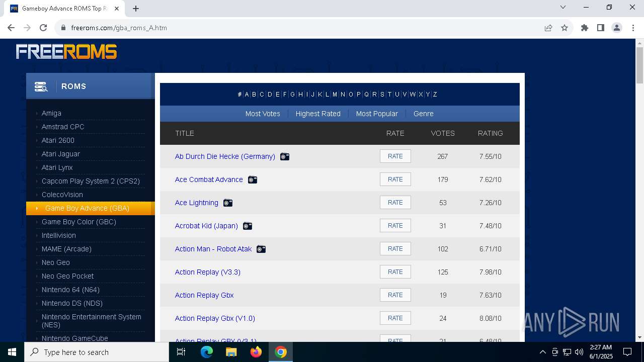This screenshot has height=362, width=644.
Task: Open File Explorer from the taskbar
Action: pos(231,352)
